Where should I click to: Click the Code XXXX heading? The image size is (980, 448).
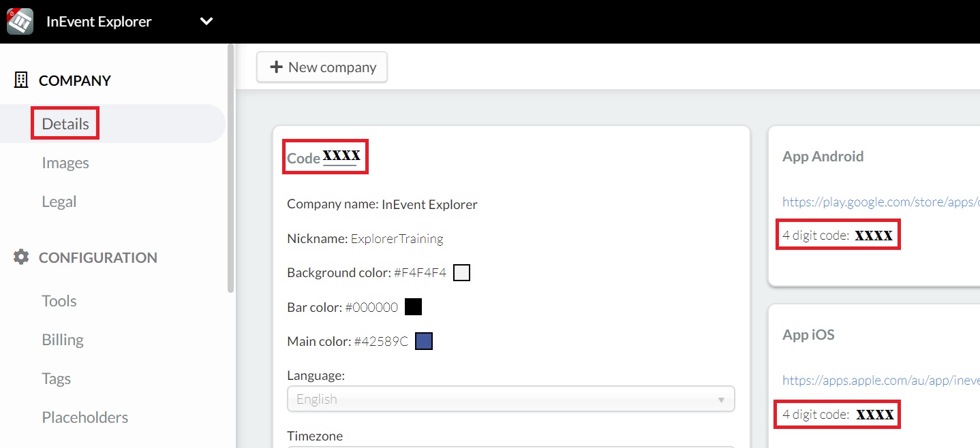coord(324,157)
